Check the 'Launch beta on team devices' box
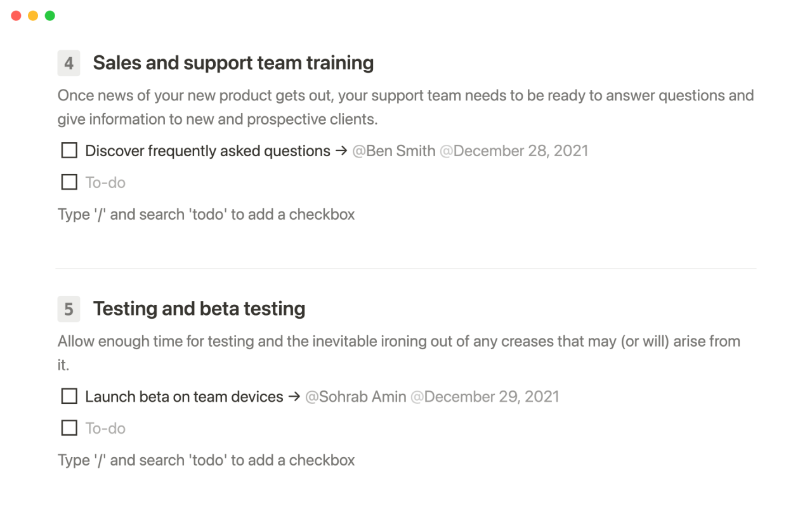This screenshot has height=508, width=812. tap(69, 396)
